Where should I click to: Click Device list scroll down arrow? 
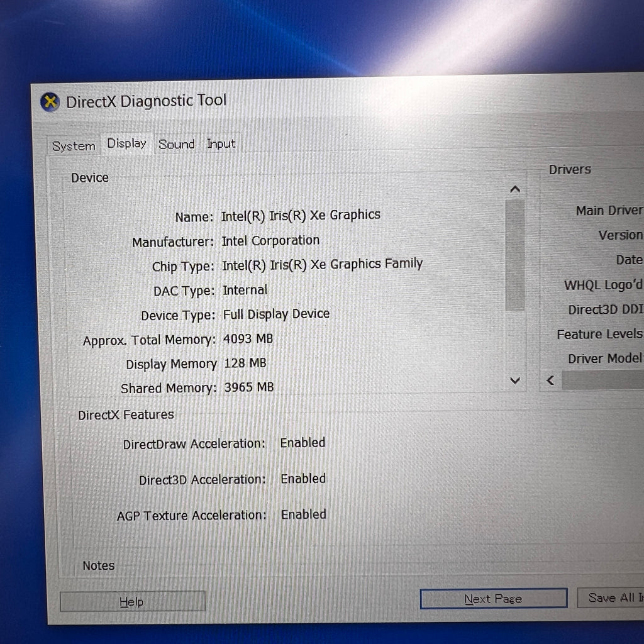(514, 380)
